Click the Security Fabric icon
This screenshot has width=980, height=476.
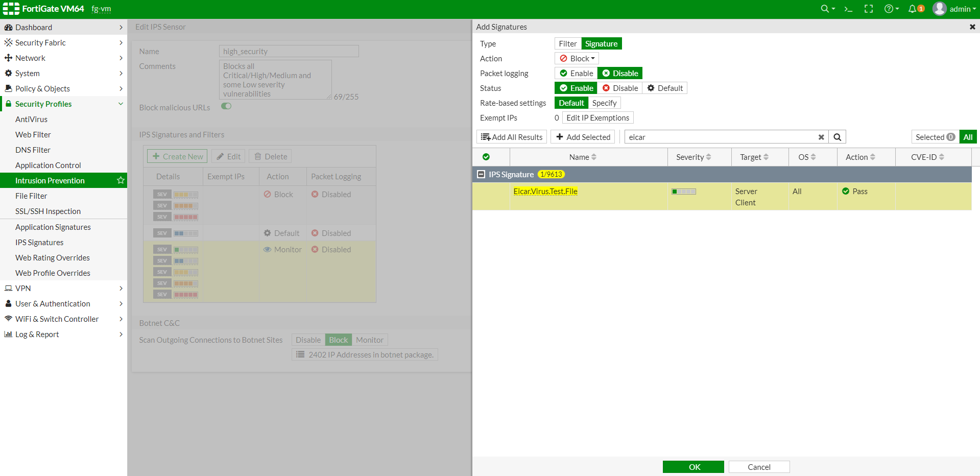[x=8, y=42]
